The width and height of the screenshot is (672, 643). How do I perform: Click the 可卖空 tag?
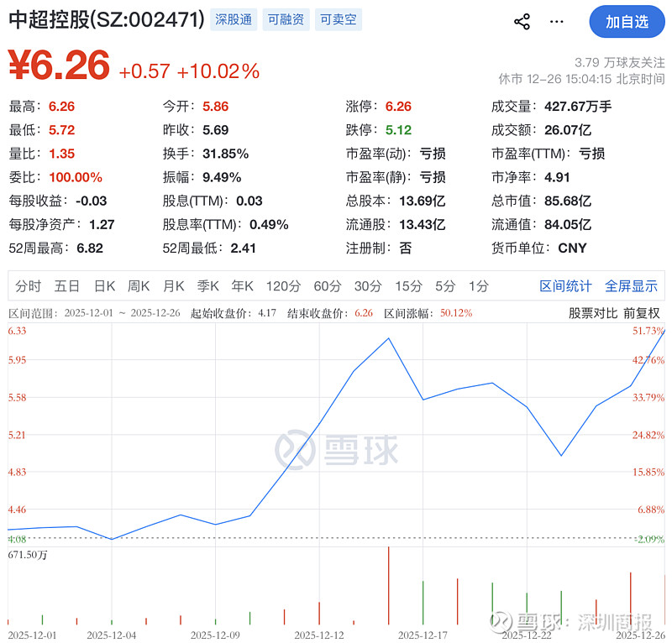339,18
